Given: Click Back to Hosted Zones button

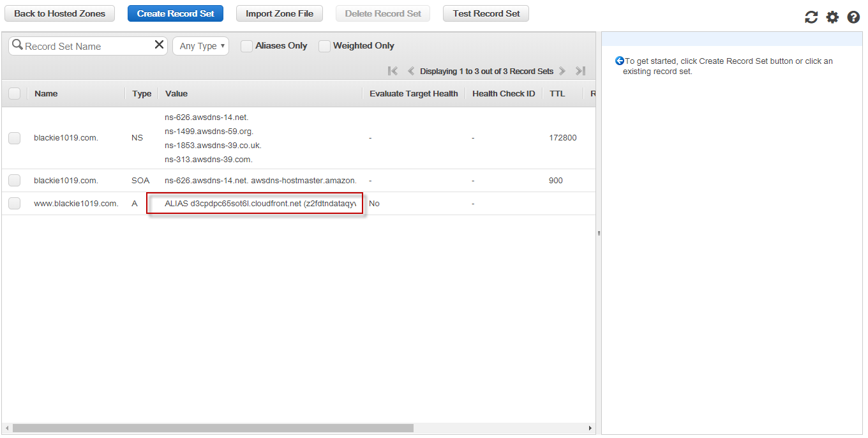Looking at the screenshot, I should [59, 13].
